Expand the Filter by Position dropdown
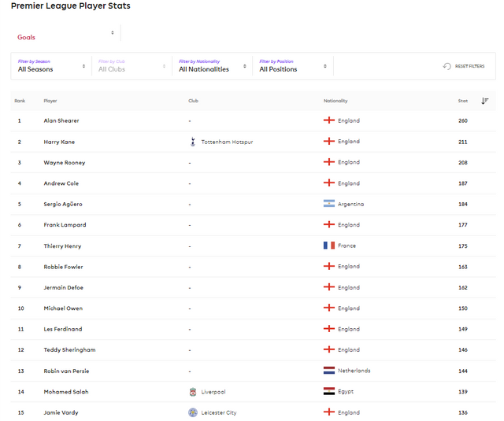 click(x=292, y=66)
